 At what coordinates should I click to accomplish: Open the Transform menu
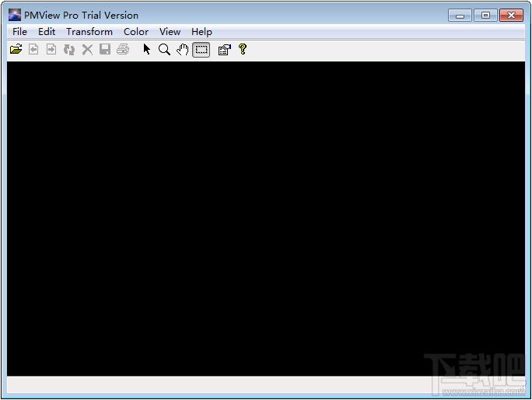(89, 32)
